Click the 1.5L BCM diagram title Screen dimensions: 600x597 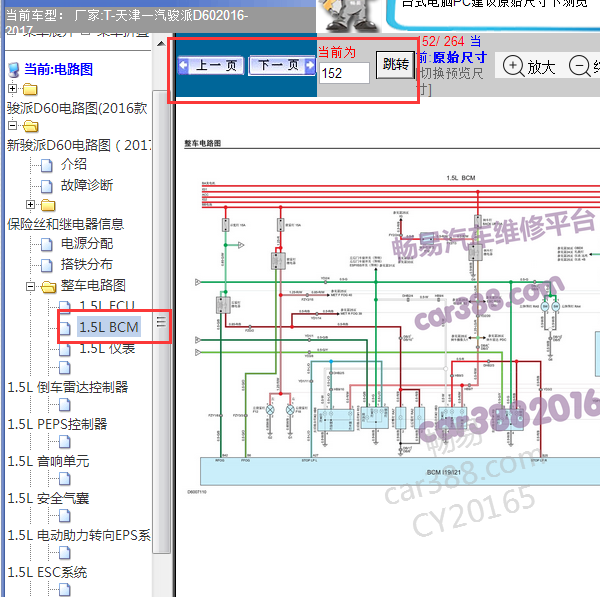click(x=460, y=178)
